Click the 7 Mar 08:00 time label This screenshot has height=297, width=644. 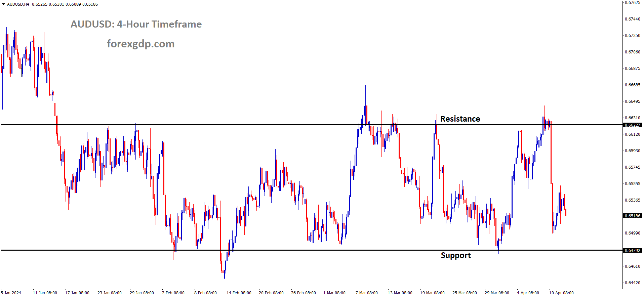click(367, 293)
